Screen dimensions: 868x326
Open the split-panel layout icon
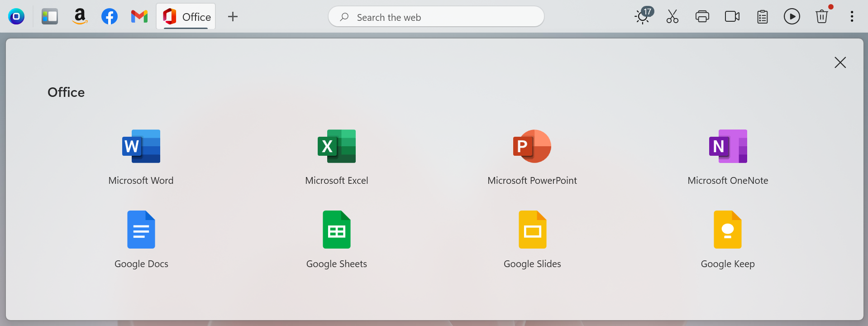coord(50,17)
